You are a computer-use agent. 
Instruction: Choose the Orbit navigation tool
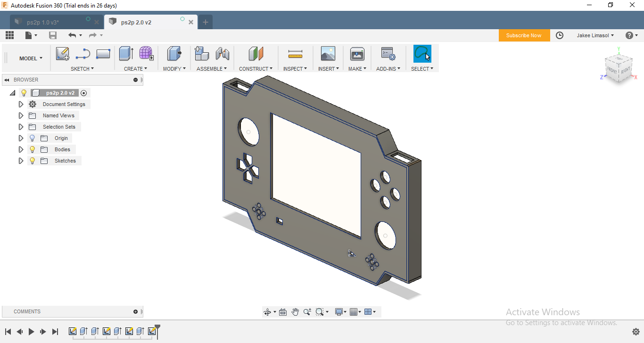click(x=267, y=312)
